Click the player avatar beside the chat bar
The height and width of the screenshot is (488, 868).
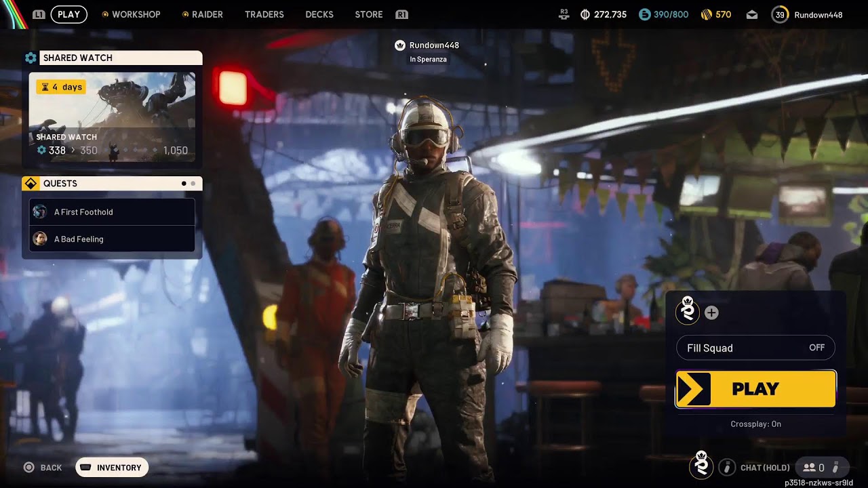[x=702, y=465]
